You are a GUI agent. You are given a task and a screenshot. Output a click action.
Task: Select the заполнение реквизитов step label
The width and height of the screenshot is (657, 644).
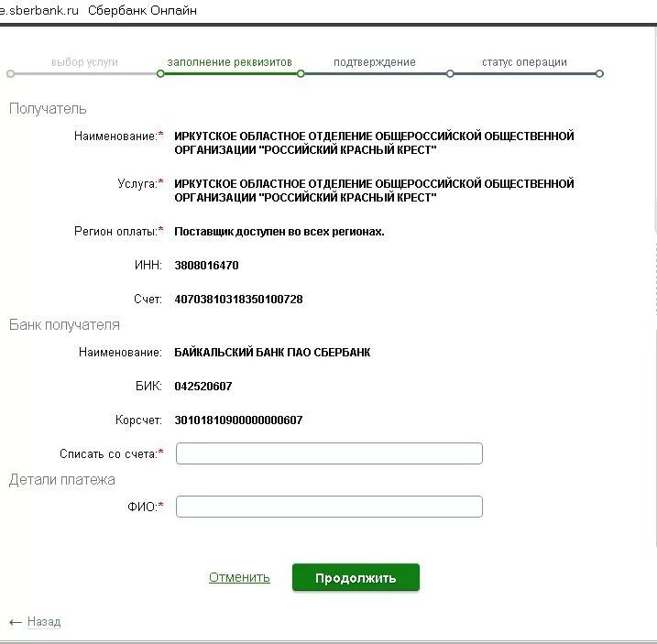point(230,62)
